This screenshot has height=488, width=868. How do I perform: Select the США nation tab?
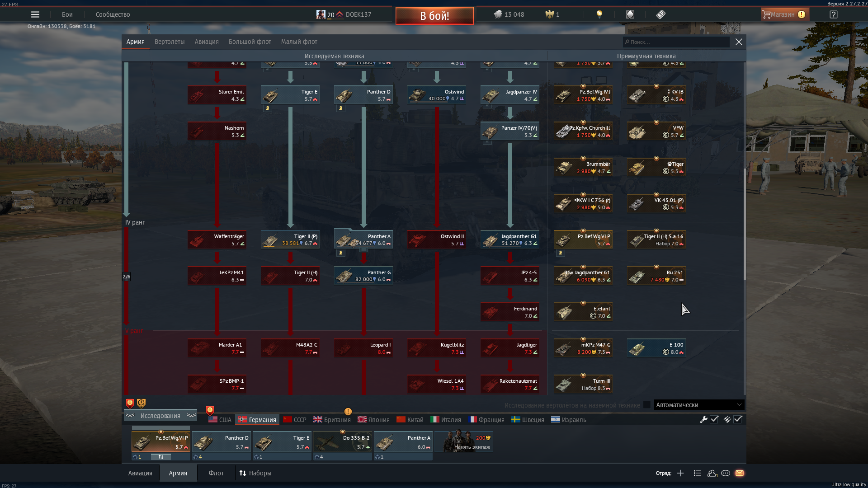coord(220,420)
